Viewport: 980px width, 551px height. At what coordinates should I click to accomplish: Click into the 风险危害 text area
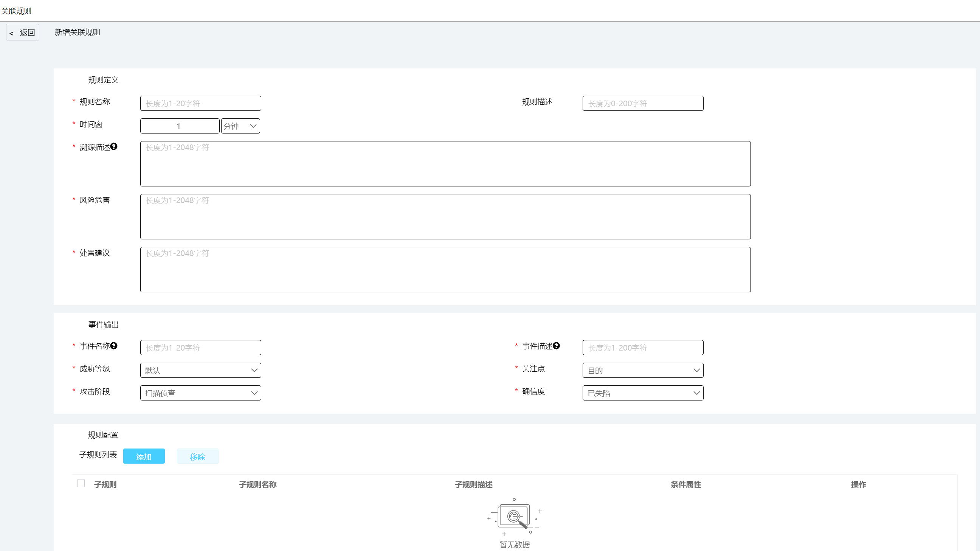445,217
